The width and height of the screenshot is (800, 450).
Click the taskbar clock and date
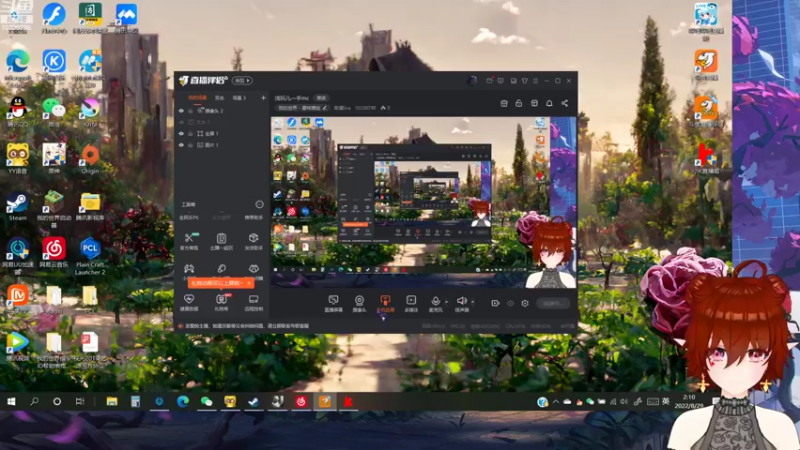(x=689, y=402)
